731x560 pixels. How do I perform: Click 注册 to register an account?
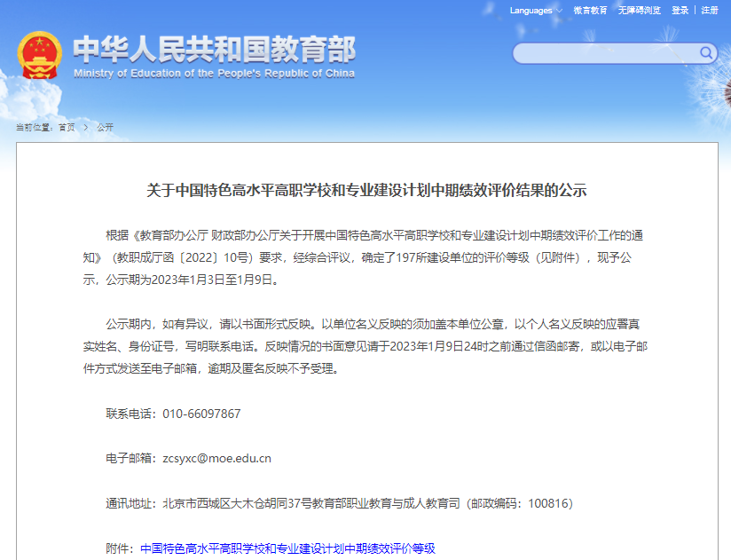[x=710, y=11]
